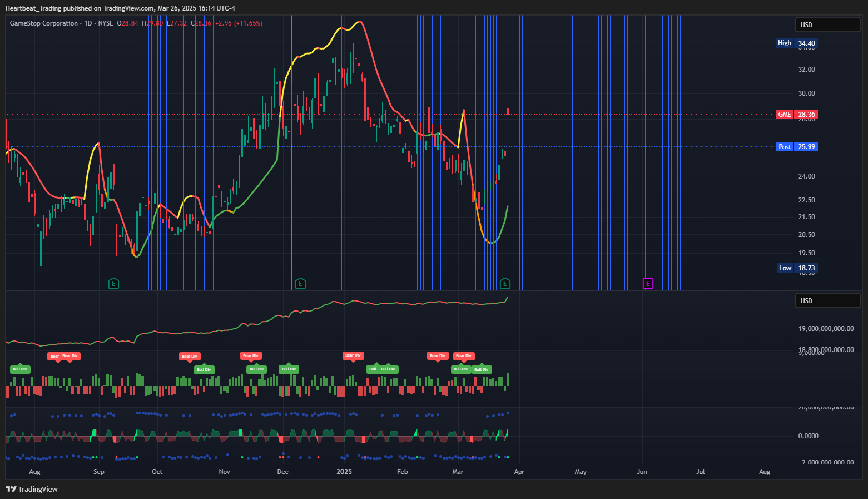Click the TradingView logo at the bottom
Image resolution: width=868 pixels, height=499 pixels.
[x=32, y=489]
